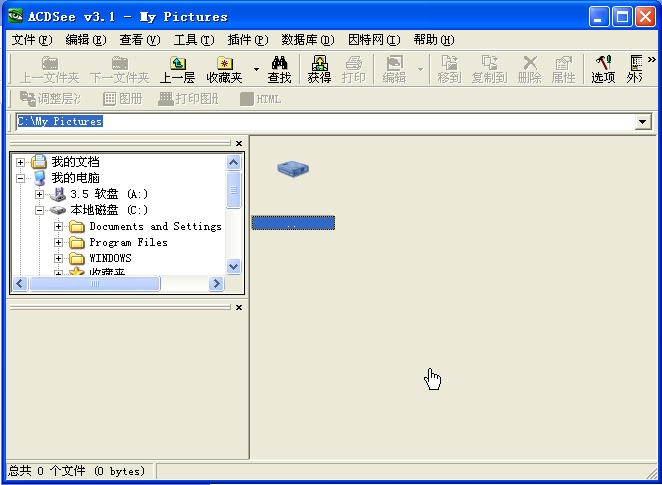Select 我的文档 in the folder tree

tap(75, 162)
